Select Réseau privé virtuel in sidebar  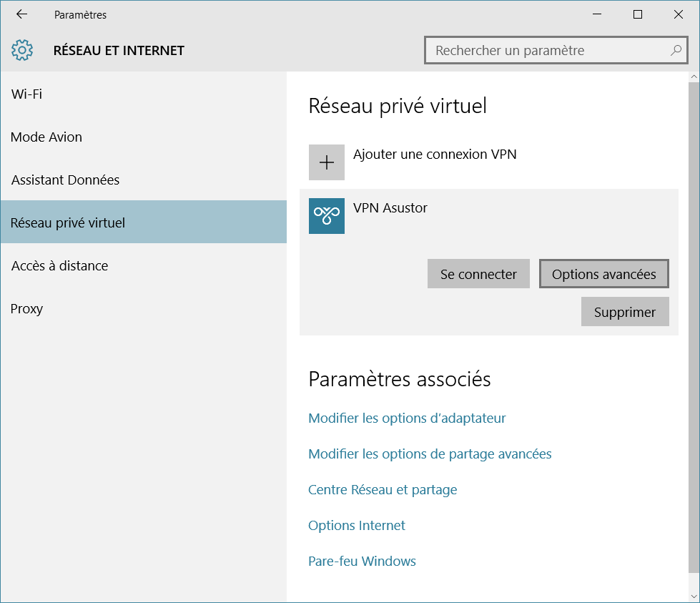(68, 222)
